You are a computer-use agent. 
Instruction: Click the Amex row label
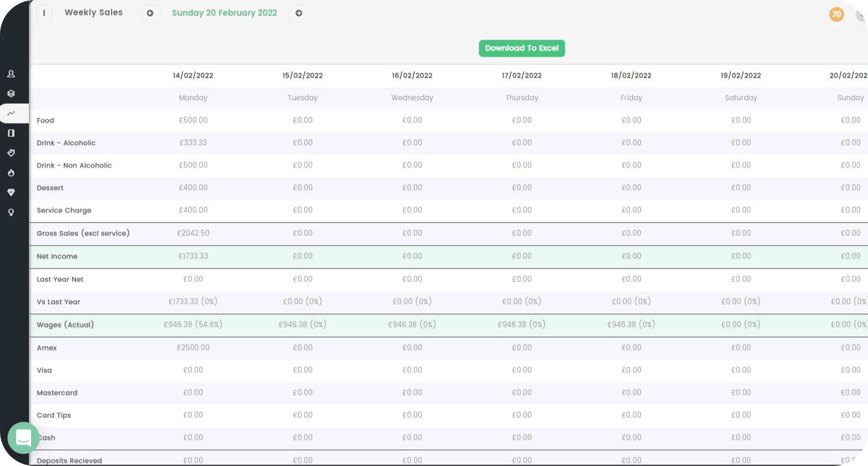coord(47,348)
